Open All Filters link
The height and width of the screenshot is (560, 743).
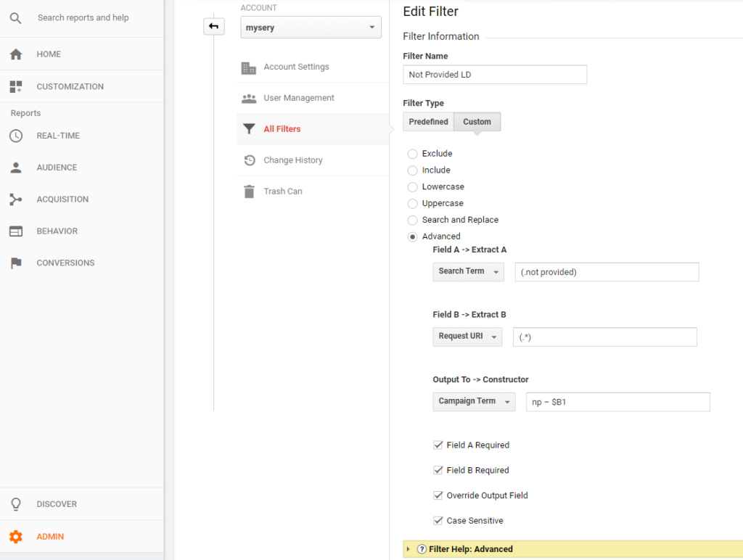(x=282, y=129)
